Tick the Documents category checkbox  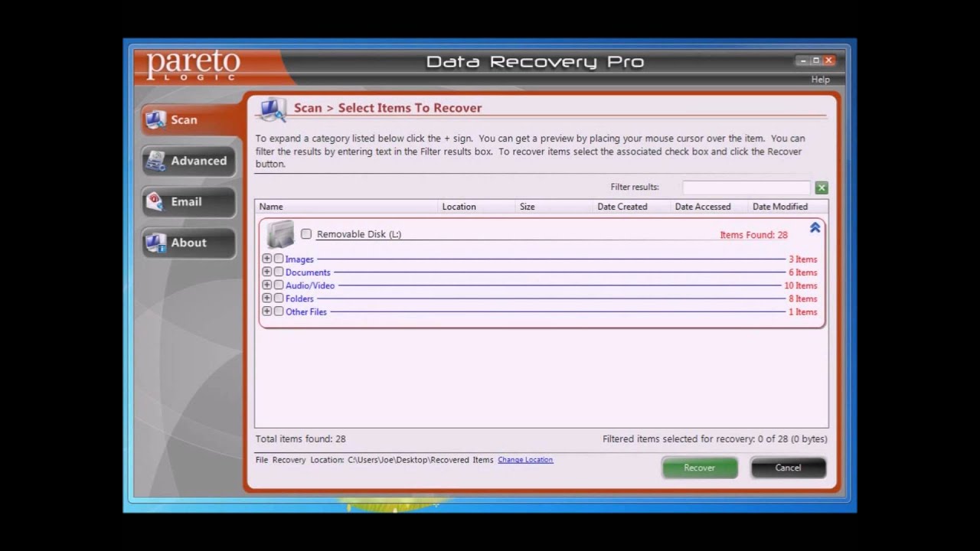click(x=279, y=272)
